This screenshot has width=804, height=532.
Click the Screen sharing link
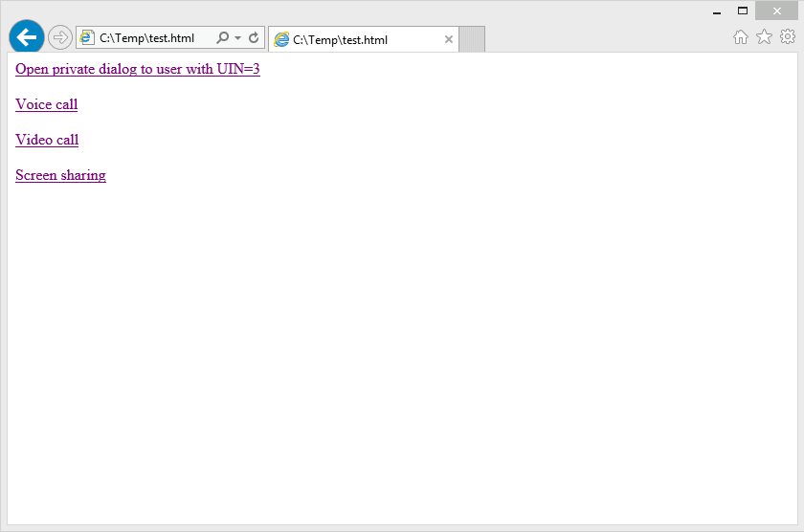pyautogui.click(x=60, y=175)
